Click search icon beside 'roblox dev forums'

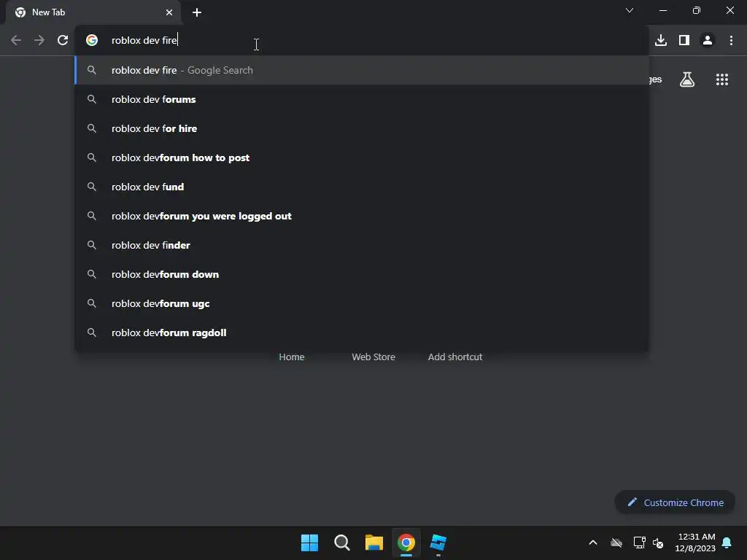coord(92,99)
